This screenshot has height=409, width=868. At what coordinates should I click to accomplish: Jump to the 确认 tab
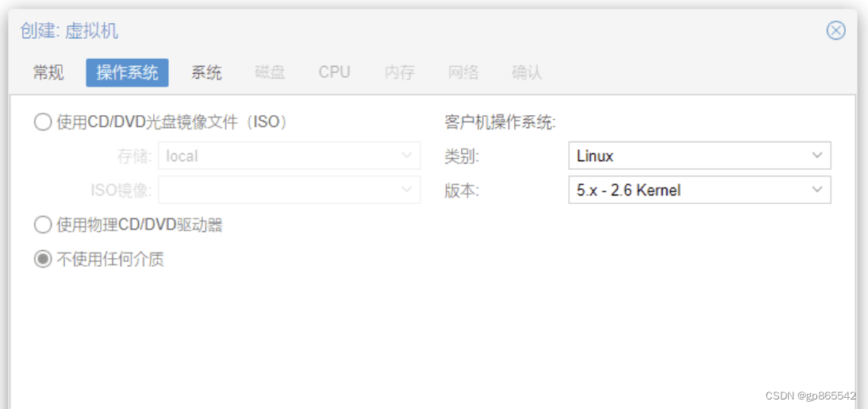click(527, 73)
